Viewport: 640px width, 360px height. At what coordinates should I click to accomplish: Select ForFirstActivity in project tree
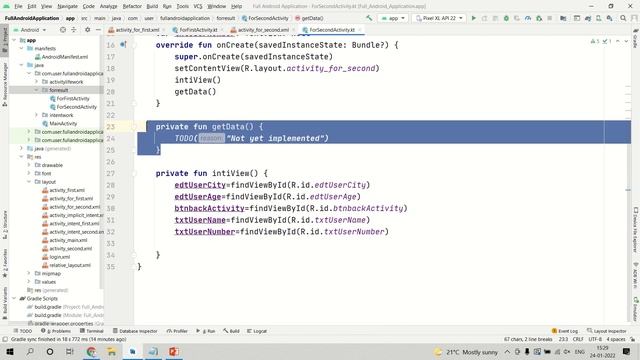click(x=69, y=98)
